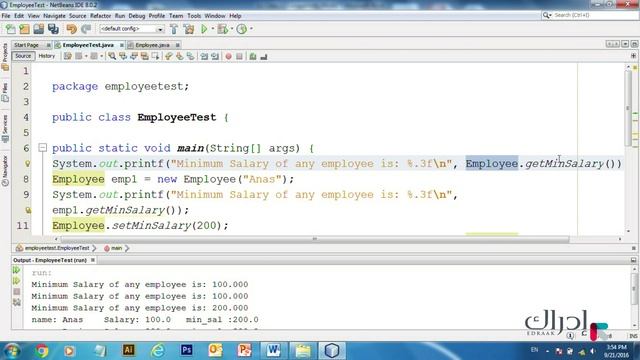Screen dimensions: 640x360
Task: Click the editor horizontal scrollbar
Action: (x=314, y=239)
